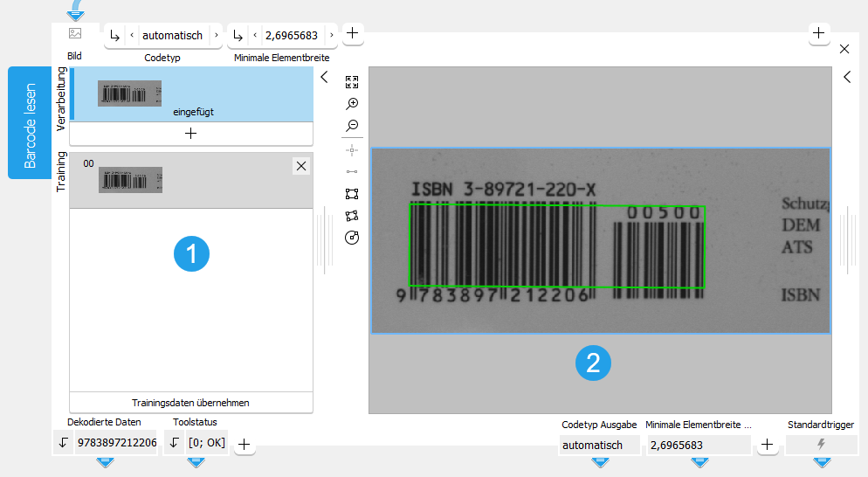Viewport: 868px width, 477px height.
Task: Click the Standardtrigger lightning icon
Action: click(x=821, y=445)
